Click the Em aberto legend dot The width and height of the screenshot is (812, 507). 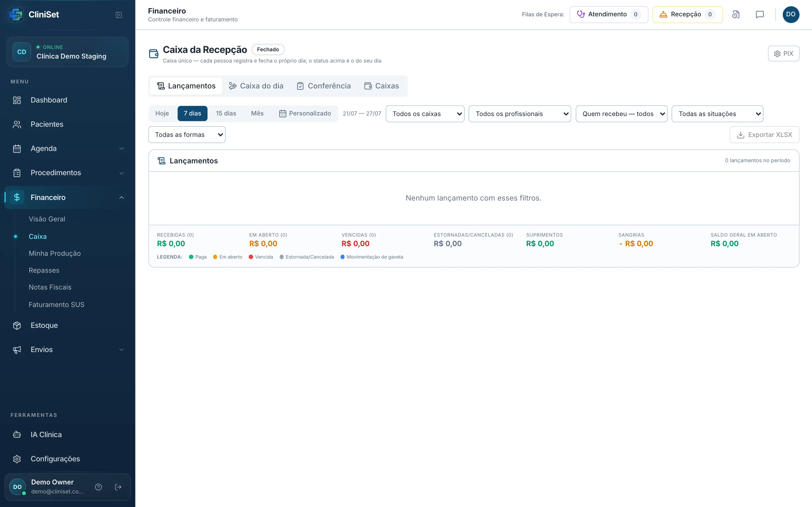[215, 257]
